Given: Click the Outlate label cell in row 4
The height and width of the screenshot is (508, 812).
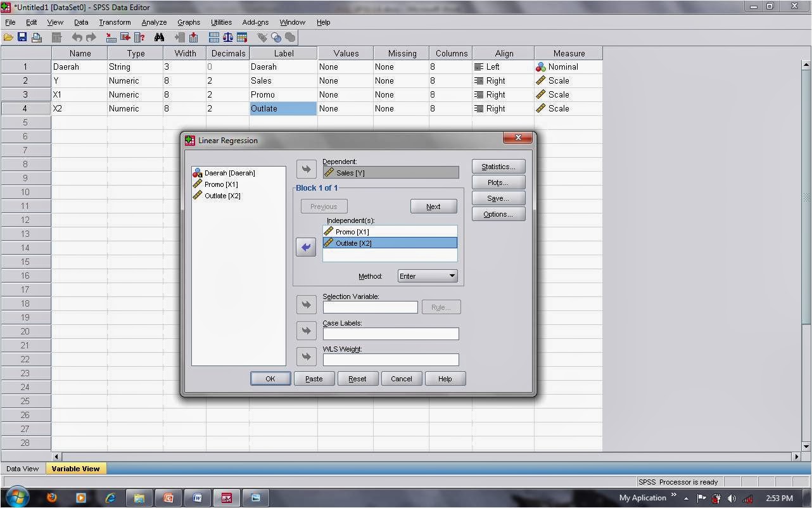Looking at the screenshot, I should pos(283,108).
